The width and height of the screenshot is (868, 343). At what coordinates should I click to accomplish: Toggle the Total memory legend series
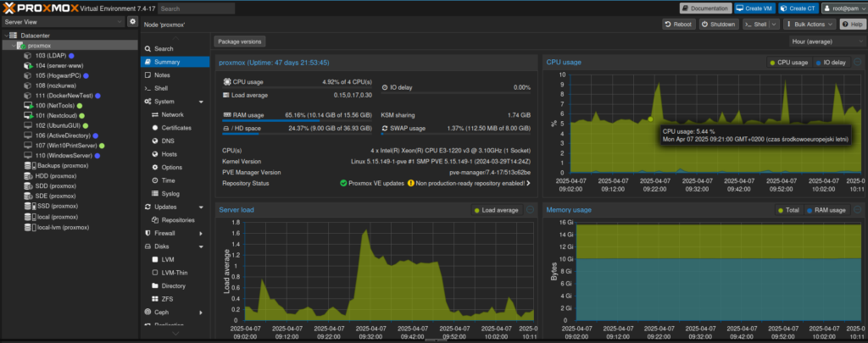click(788, 210)
